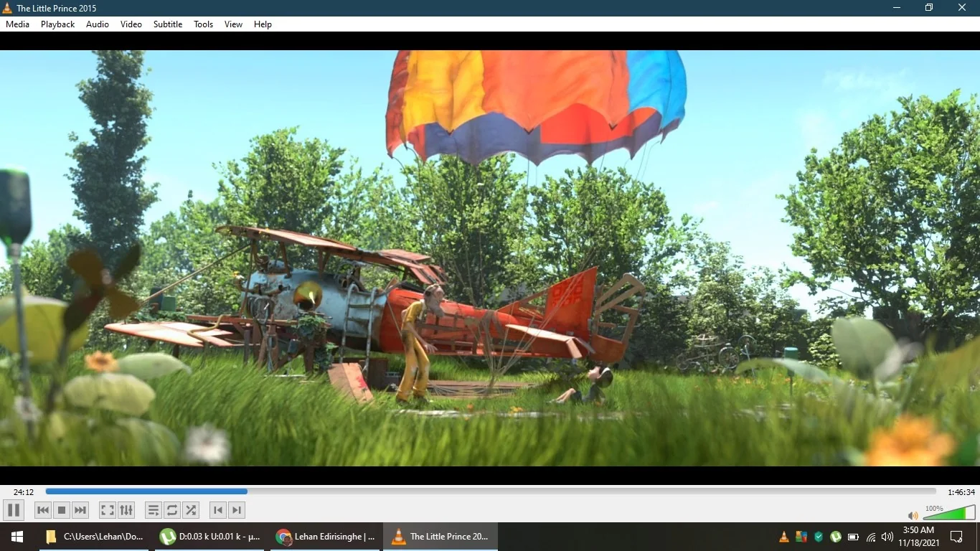Click the video display area
This screenshot has width=980, height=551.
pyautogui.click(x=490, y=258)
